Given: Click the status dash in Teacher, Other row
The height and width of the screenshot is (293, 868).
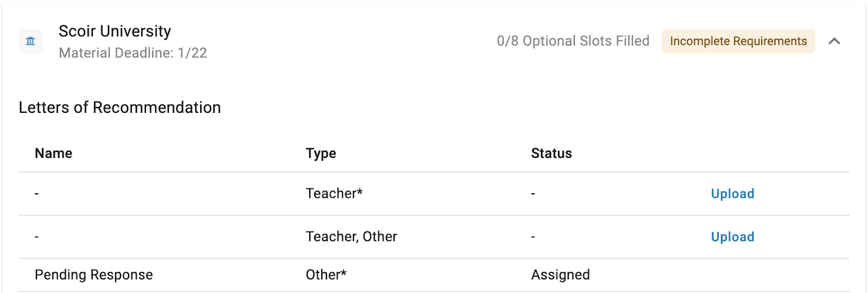Looking at the screenshot, I should (533, 237).
